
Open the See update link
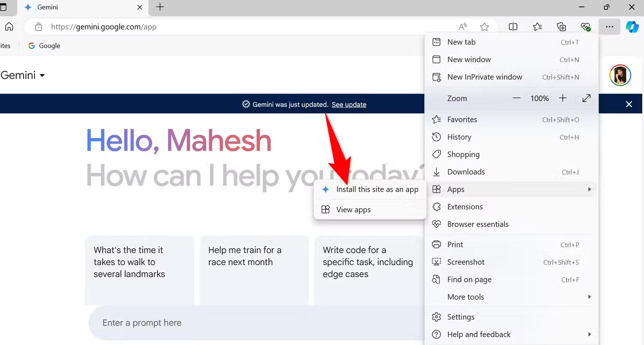349,104
